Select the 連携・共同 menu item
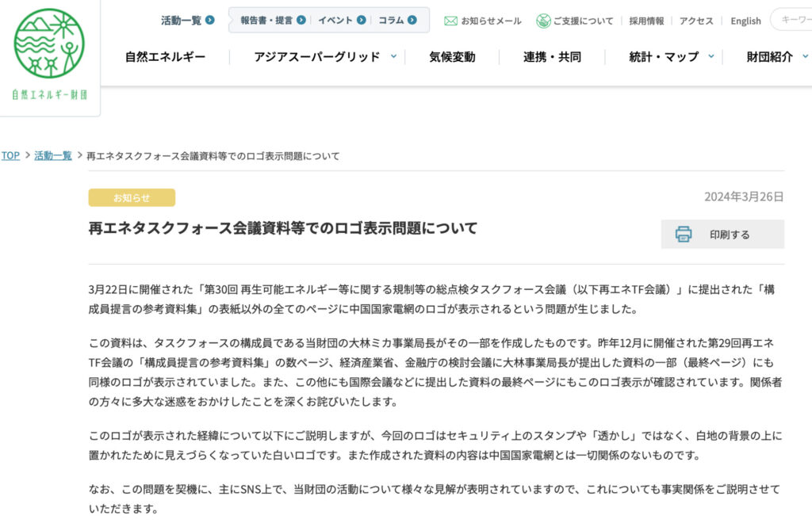The height and width of the screenshot is (523, 812). (x=552, y=57)
